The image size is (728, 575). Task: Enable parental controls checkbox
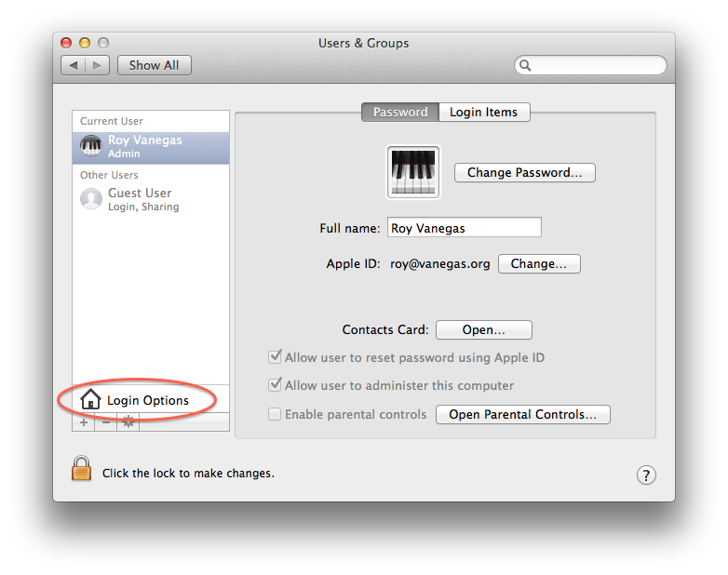[x=276, y=414]
